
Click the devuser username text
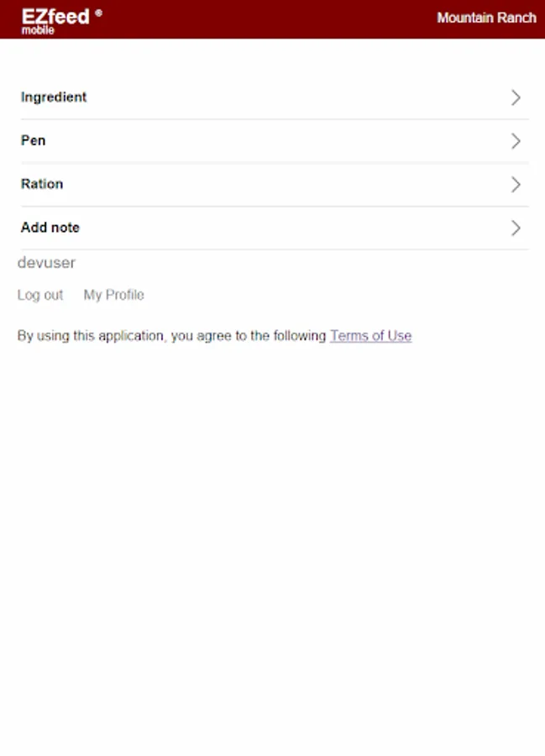[46, 263]
